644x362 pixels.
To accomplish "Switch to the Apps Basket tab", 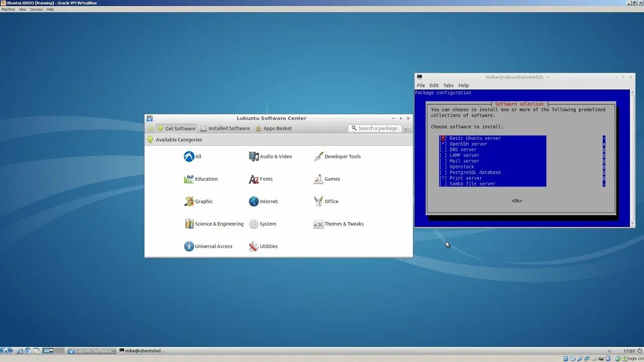I will tap(274, 128).
